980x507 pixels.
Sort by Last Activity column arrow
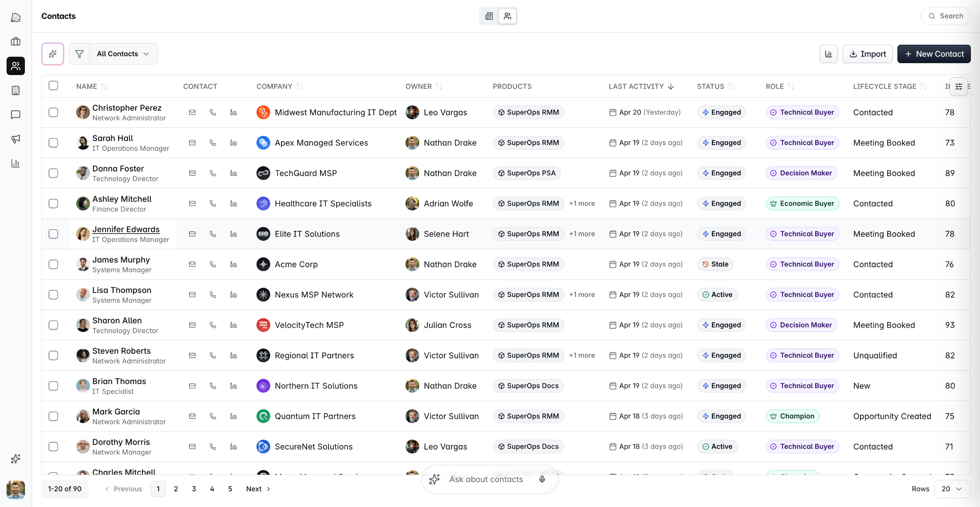pyautogui.click(x=671, y=87)
